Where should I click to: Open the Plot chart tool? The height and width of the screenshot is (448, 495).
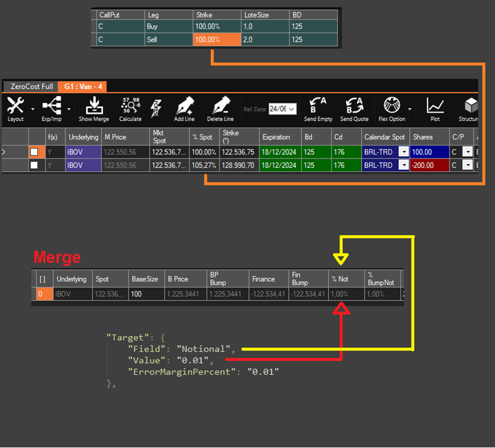(x=435, y=107)
